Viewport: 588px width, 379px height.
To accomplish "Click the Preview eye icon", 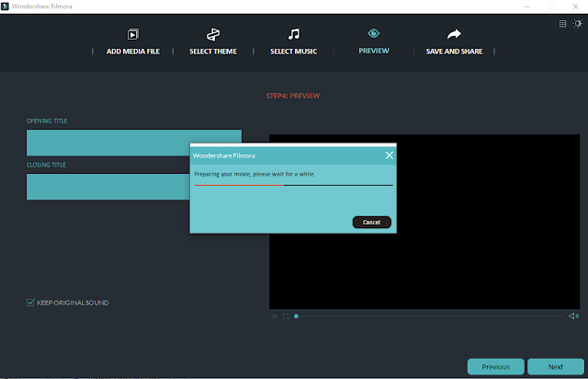I will point(374,33).
